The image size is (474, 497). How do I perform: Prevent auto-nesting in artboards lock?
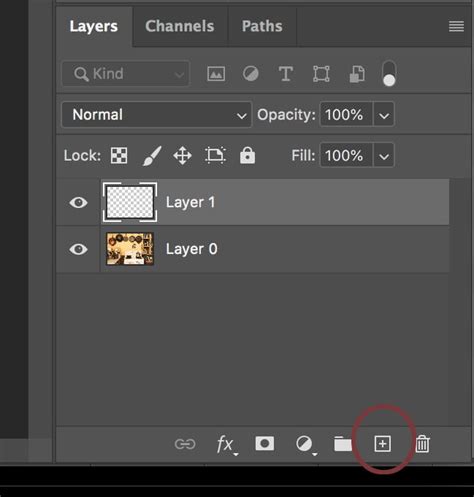click(215, 156)
